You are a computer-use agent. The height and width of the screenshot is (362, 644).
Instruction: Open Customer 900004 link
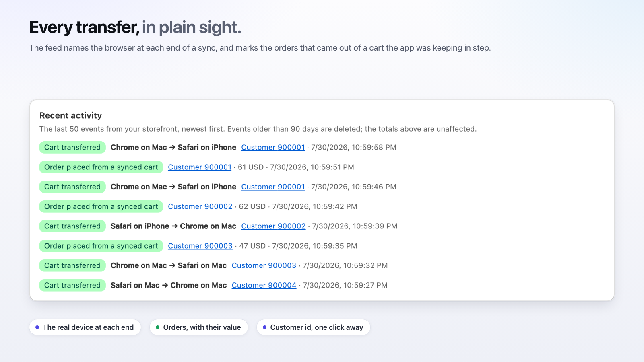tap(264, 285)
